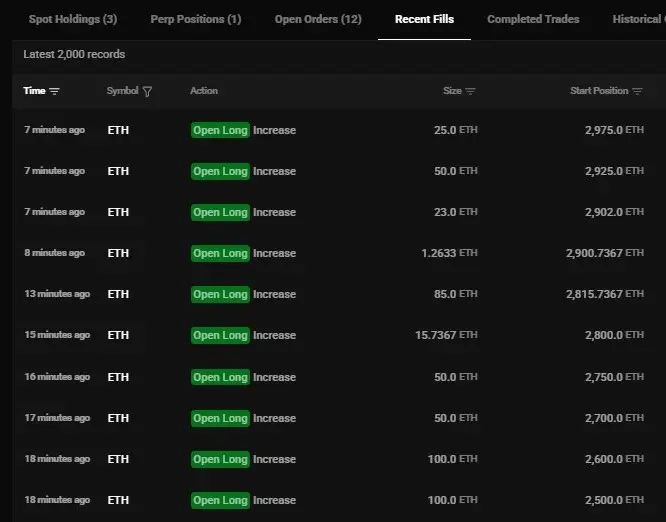Click the Action column header
Image resolution: width=666 pixels, height=522 pixels.
[204, 91]
